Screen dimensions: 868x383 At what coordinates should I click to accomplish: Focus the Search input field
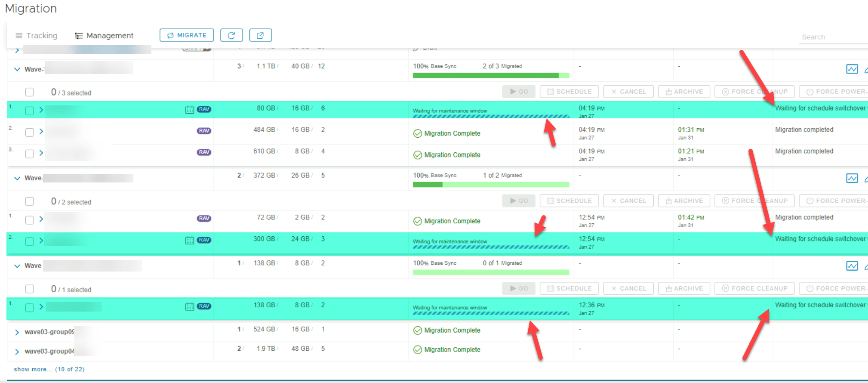(x=833, y=37)
